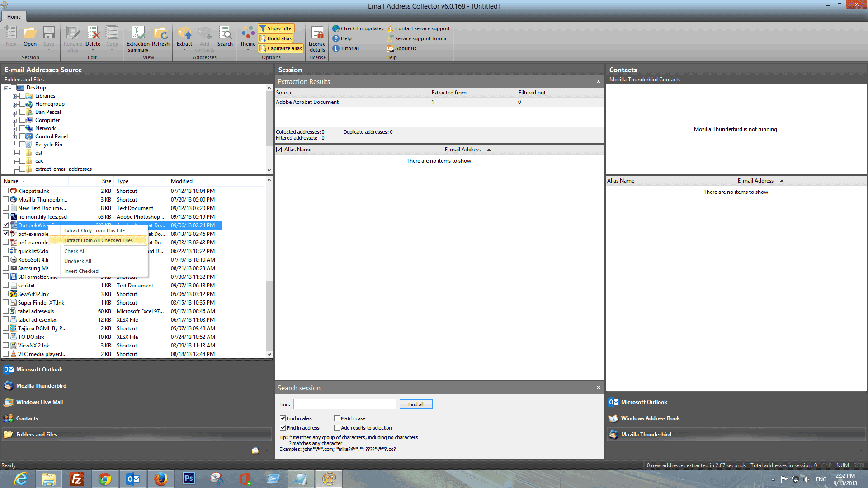868x488 pixels.
Task: Open Mozilla Thunderbird source on left
Action: click(x=137, y=386)
